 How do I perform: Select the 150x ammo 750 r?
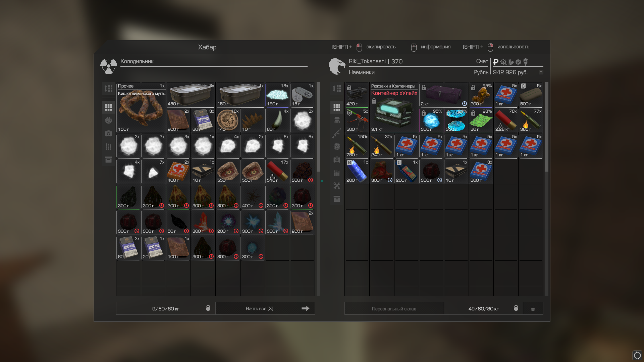coord(357,146)
